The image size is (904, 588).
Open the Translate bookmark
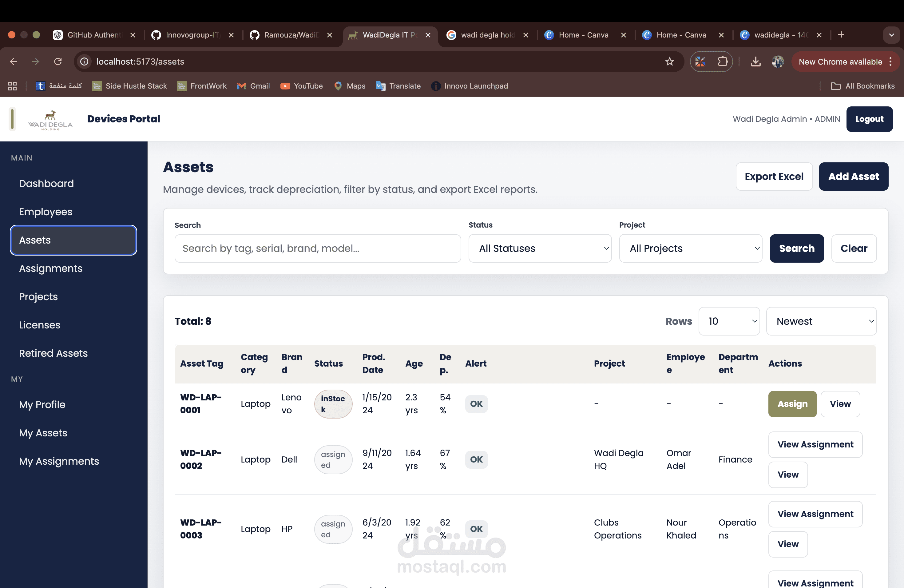click(398, 86)
